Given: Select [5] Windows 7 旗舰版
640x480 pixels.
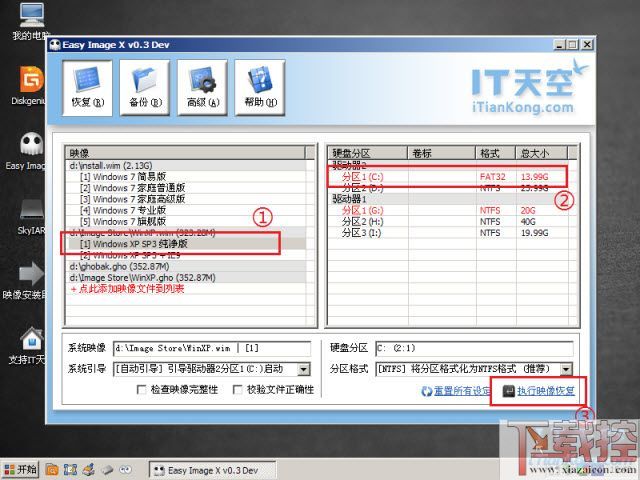Looking at the screenshot, I should (123, 222).
